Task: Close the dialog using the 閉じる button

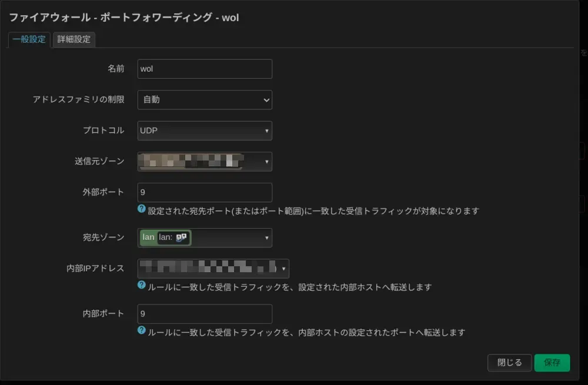Action: [x=509, y=363]
